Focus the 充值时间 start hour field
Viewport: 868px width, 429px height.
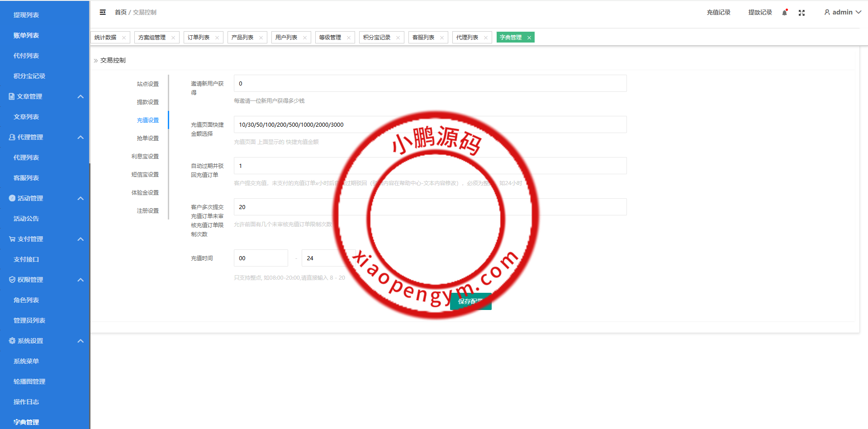point(261,258)
